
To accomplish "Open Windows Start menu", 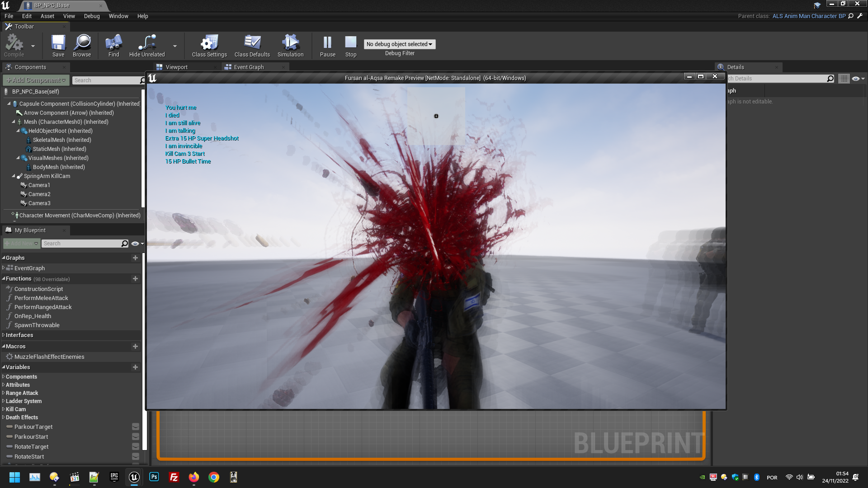I will (14, 477).
